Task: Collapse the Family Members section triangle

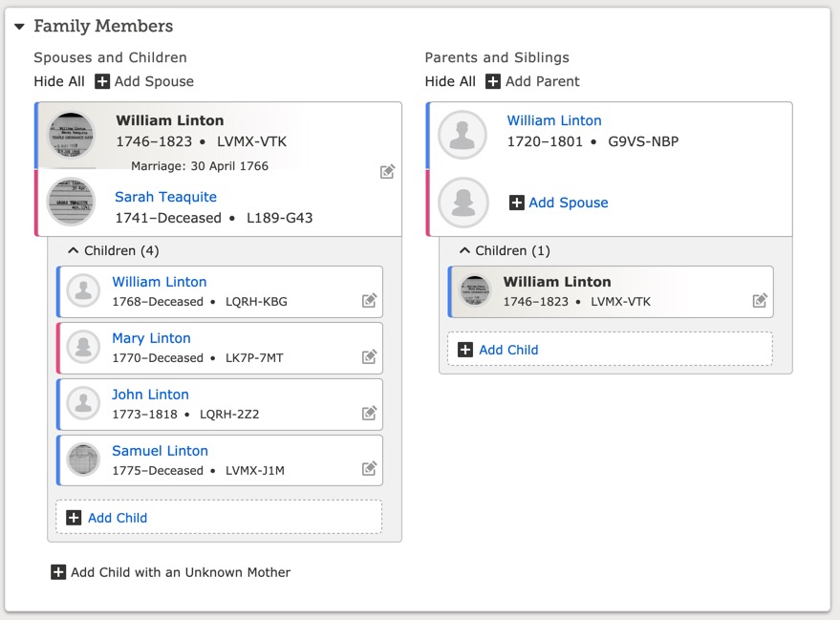Action: point(19,26)
